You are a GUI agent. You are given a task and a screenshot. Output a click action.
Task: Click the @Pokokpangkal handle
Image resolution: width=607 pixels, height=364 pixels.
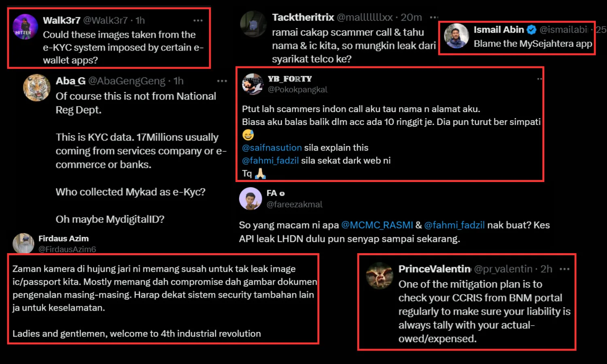297,89
